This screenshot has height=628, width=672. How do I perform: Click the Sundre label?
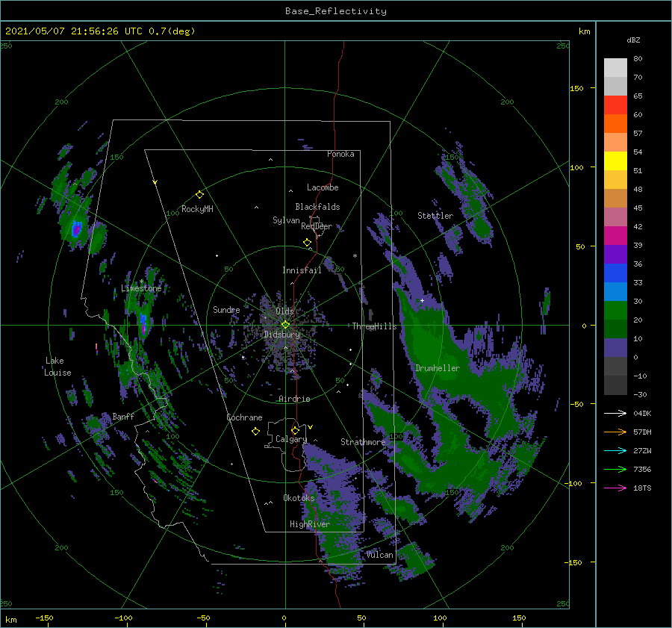[x=226, y=309]
